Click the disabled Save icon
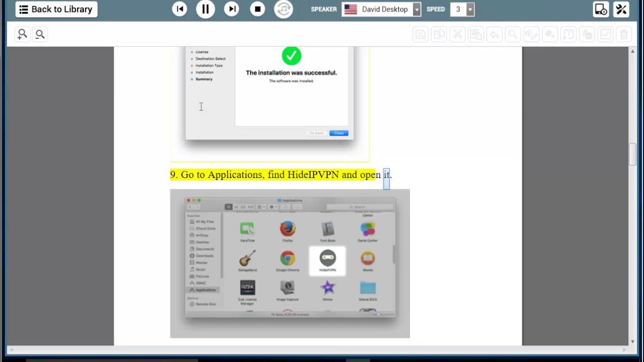 [421, 34]
